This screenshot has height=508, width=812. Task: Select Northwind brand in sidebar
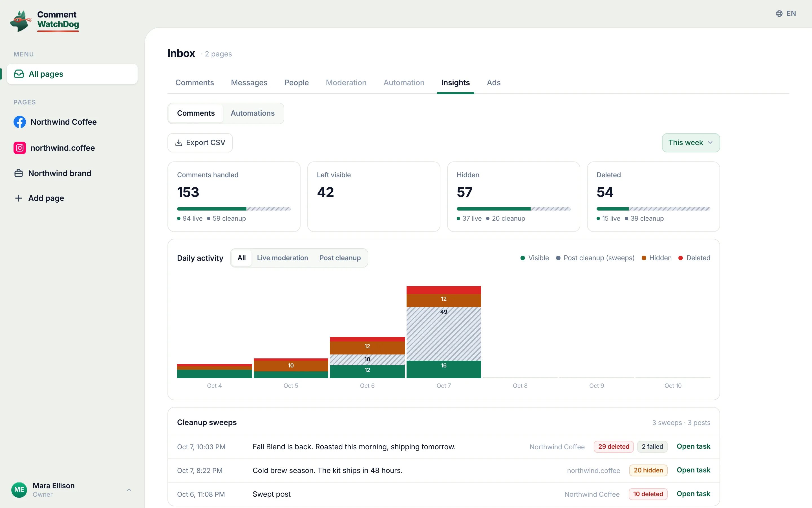[72, 173]
